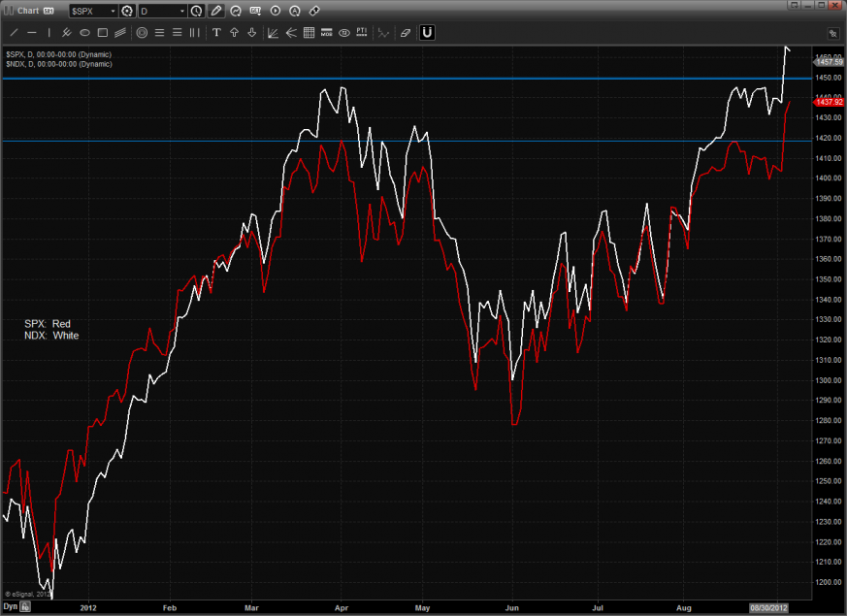The image size is (847, 616).
Task: Click the red 1437.92 price marker
Action: pos(829,102)
